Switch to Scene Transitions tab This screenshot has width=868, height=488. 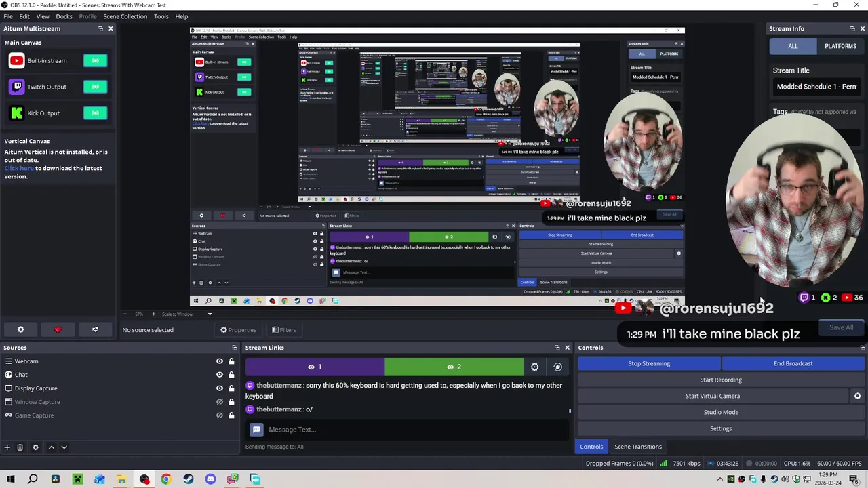tap(638, 447)
